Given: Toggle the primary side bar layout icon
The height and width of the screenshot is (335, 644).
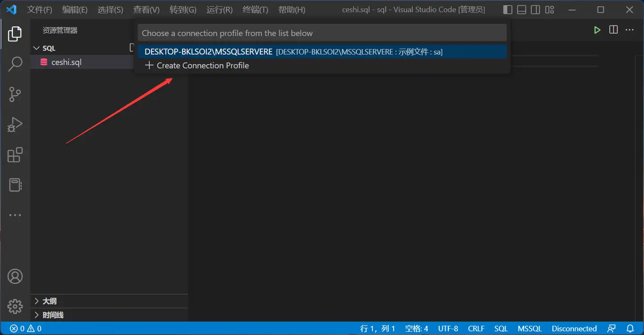Looking at the screenshot, I should 508,9.
